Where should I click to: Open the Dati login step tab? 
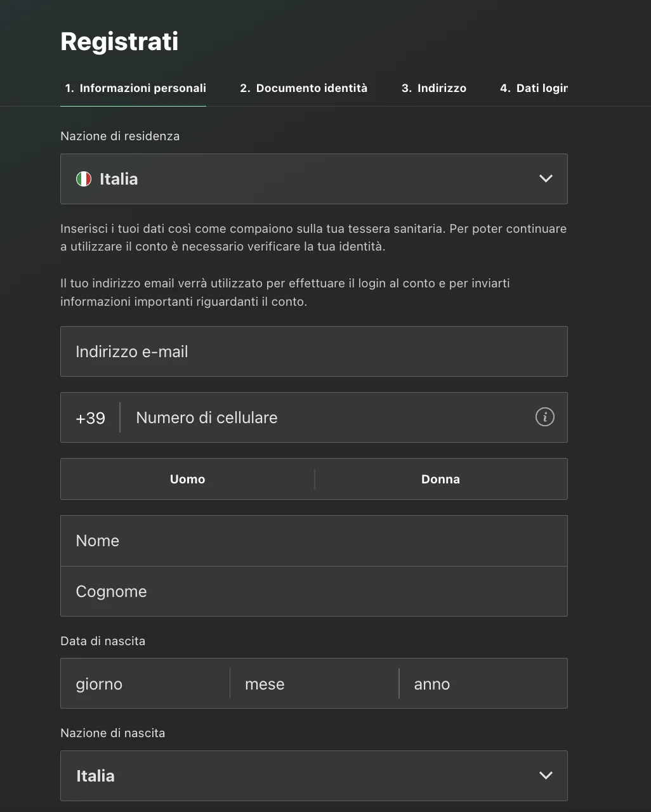(x=533, y=88)
